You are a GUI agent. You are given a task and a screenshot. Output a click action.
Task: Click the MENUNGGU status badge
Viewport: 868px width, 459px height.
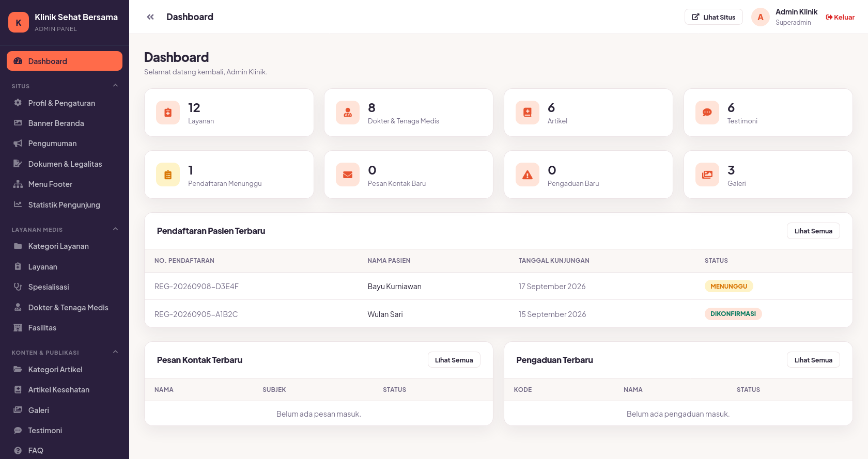point(729,286)
